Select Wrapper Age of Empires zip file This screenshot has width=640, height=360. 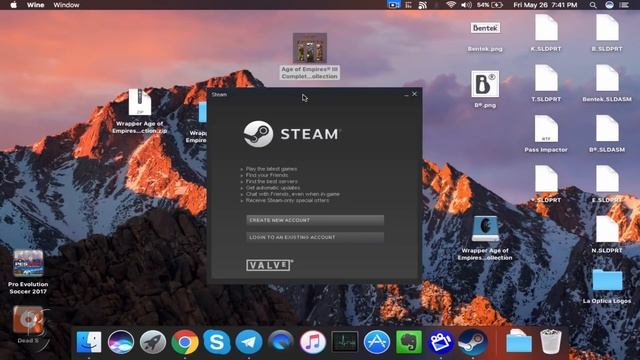point(140,111)
